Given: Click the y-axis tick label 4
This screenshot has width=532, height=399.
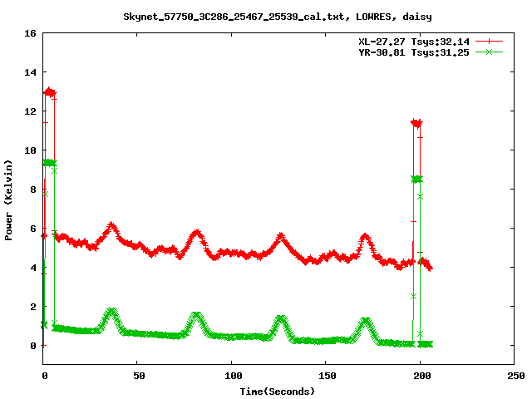Looking at the screenshot, I should tap(33, 268).
